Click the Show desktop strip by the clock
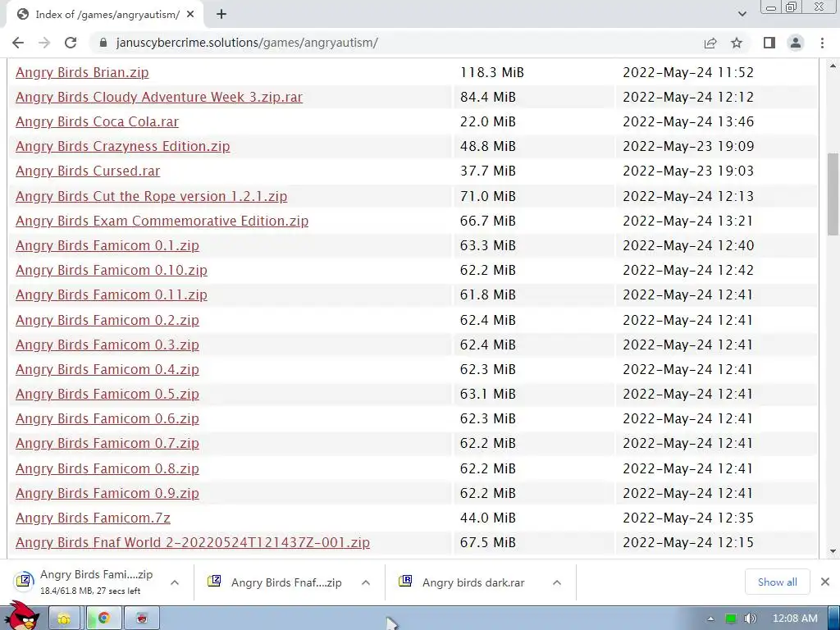The width and height of the screenshot is (840, 630). 833,619
